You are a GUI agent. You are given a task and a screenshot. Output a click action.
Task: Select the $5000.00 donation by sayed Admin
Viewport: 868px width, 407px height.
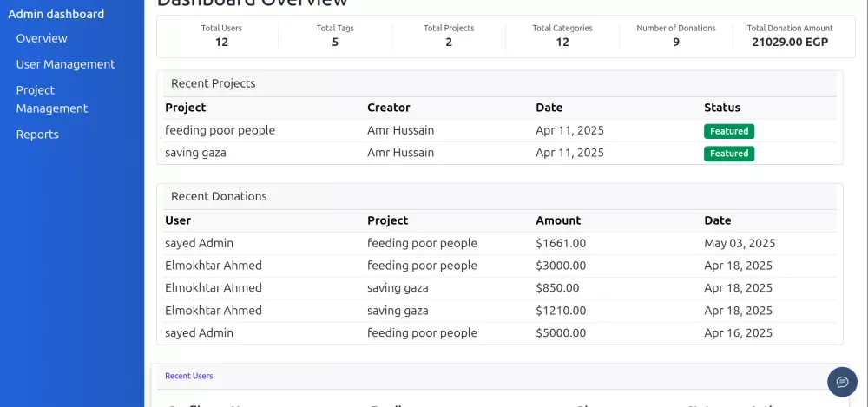(x=561, y=332)
